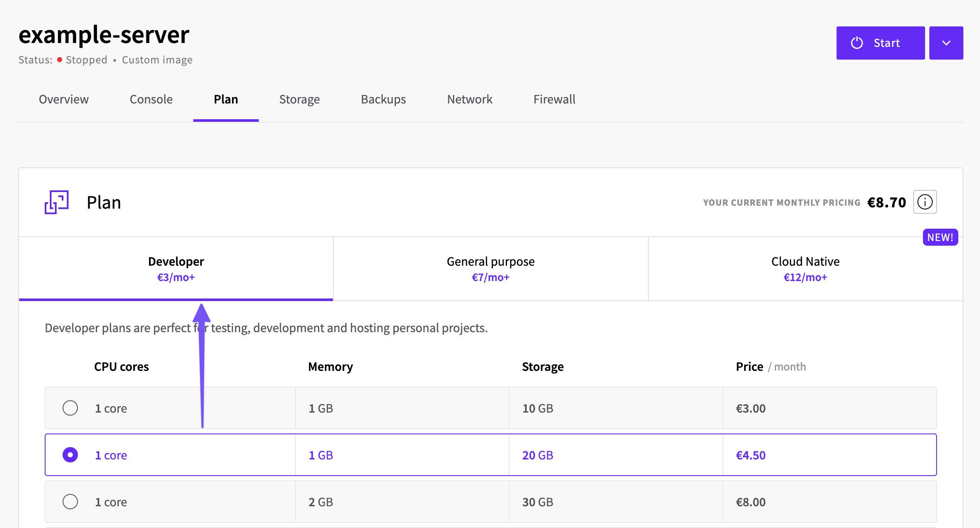Start the example-server
Viewport: 980px width, 528px height.
(x=880, y=43)
